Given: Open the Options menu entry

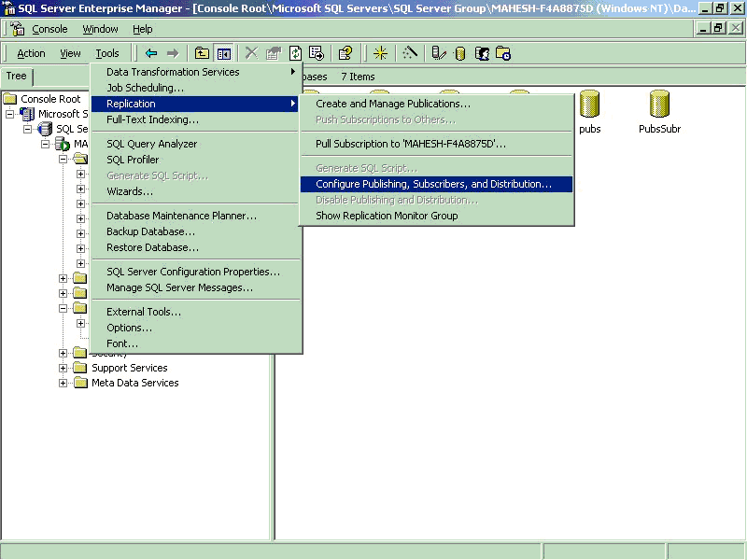Looking at the screenshot, I should click(x=195, y=328).
